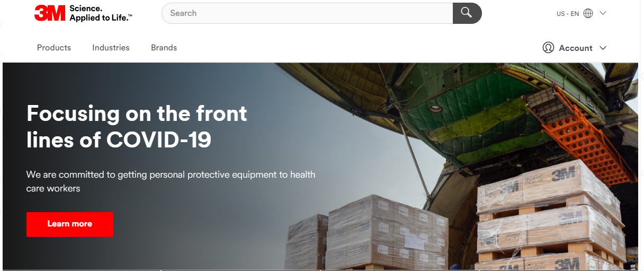The height and width of the screenshot is (271, 644).
Task: Open the Products menu
Action: 54,48
